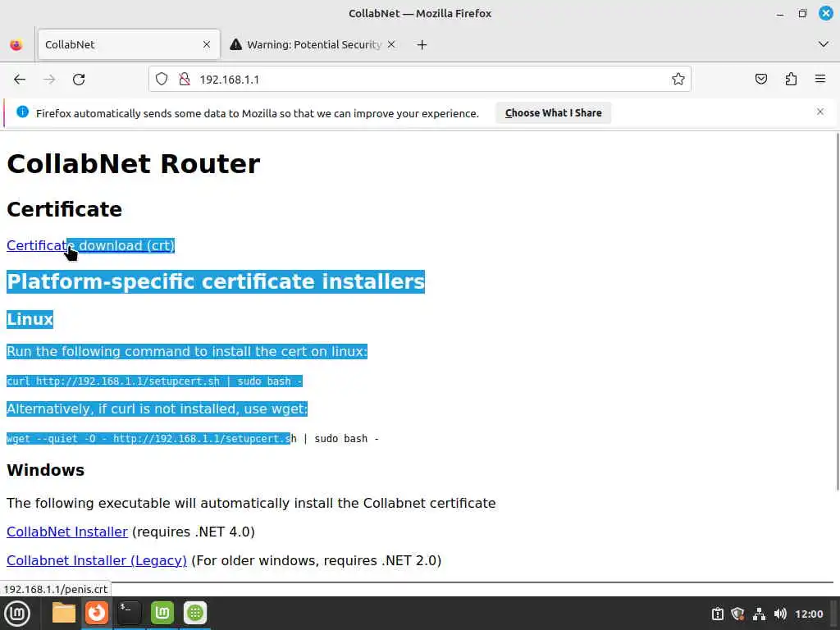Bookmark this page with the star
Screen dimensions: 840x630
(x=678, y=80)
